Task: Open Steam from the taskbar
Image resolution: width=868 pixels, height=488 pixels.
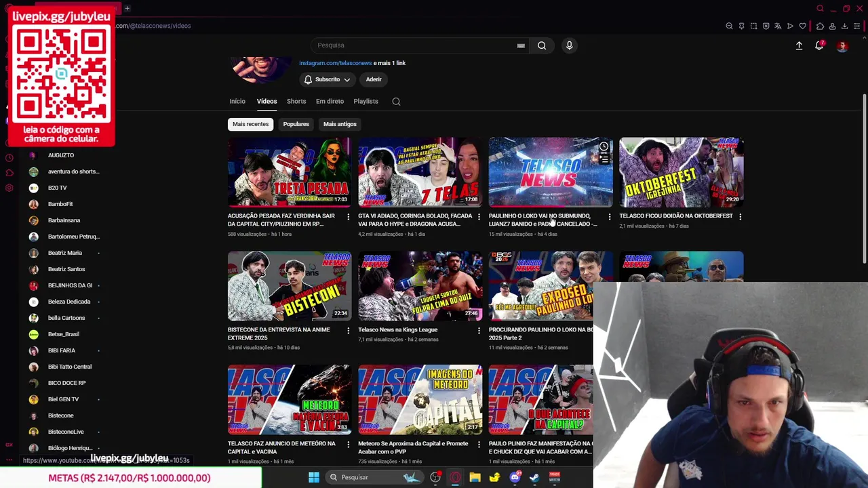Action: (534, 477)
